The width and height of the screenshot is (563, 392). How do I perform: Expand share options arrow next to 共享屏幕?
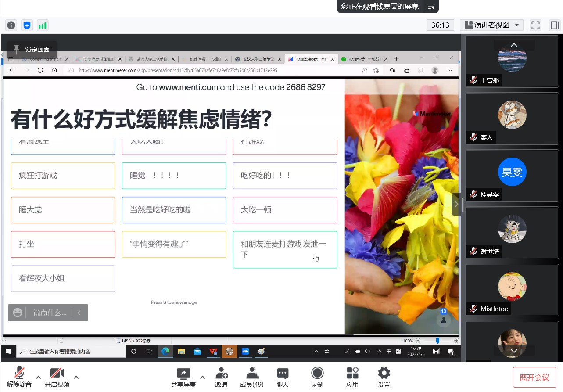coord(202,377)
